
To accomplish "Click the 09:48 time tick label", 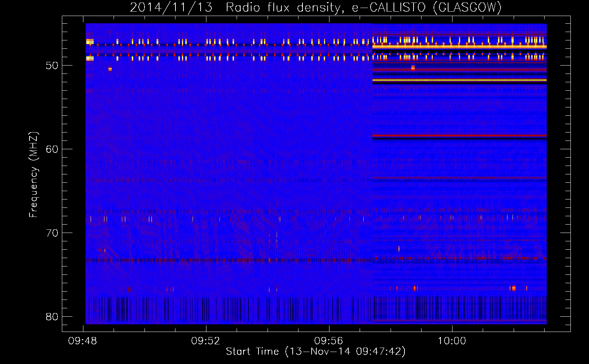I will (83, 341).
